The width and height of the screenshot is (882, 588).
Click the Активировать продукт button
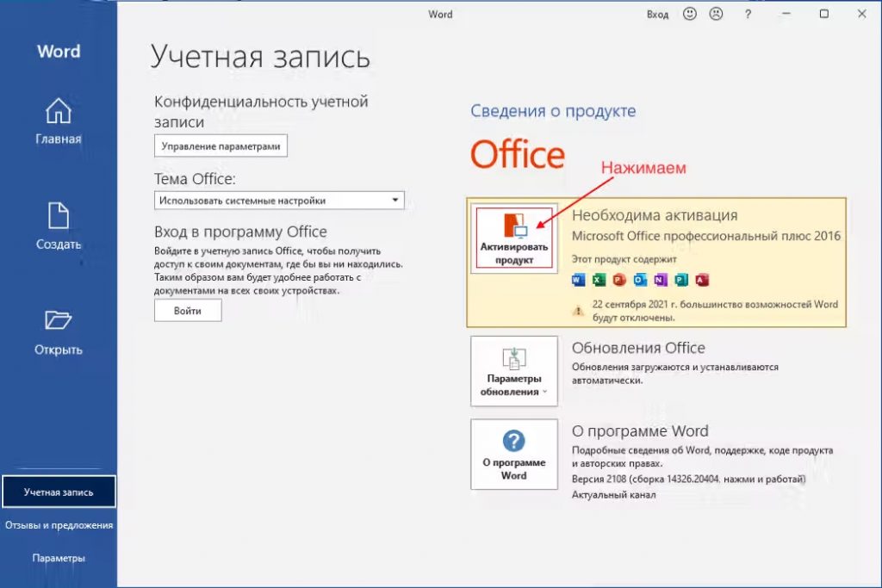[513, 238]
